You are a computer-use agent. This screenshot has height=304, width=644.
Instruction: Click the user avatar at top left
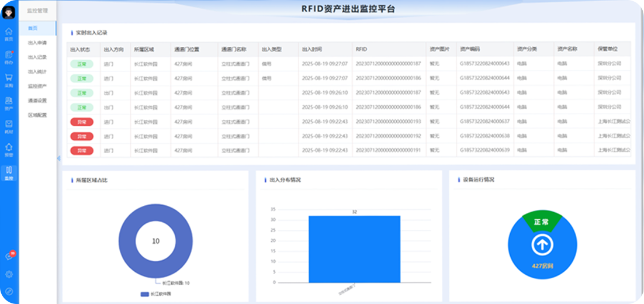tap(9, 12)
